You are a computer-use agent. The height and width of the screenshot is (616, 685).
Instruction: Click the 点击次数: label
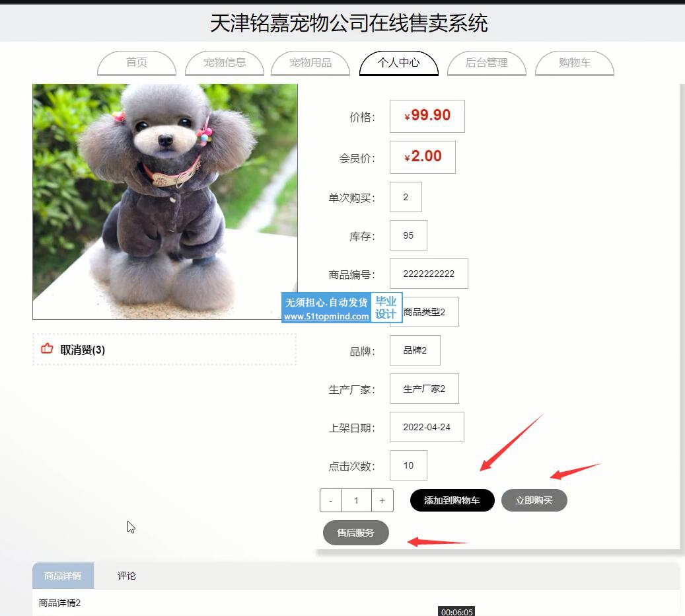pyautogui.click(x=351, y=467)
